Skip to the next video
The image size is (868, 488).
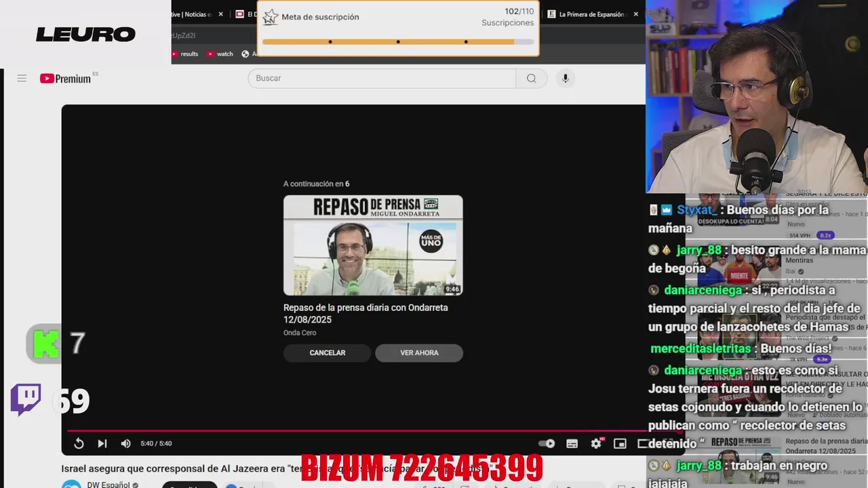coord(102,443)
